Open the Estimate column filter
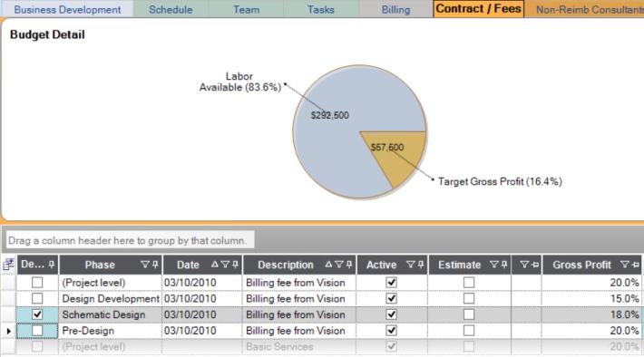Image resolution: width=644 pixels, height=357 pixels. pyautogui.click(x=494, y=265)
